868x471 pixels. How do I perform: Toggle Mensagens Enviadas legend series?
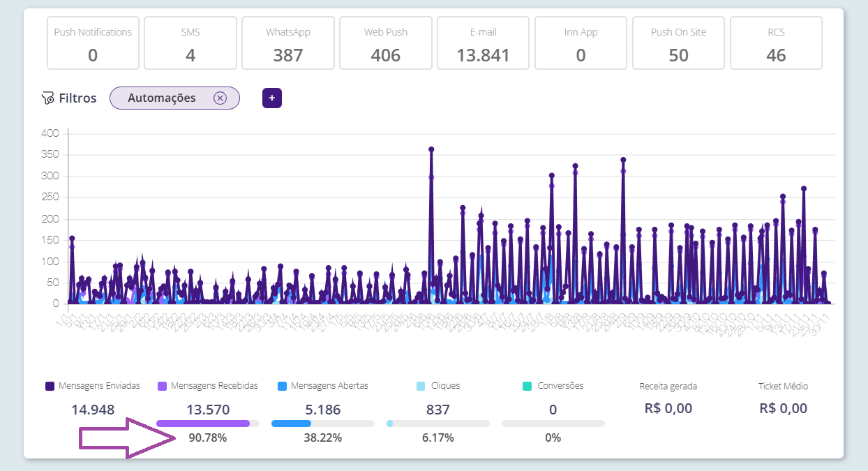[x=50, y=386]
